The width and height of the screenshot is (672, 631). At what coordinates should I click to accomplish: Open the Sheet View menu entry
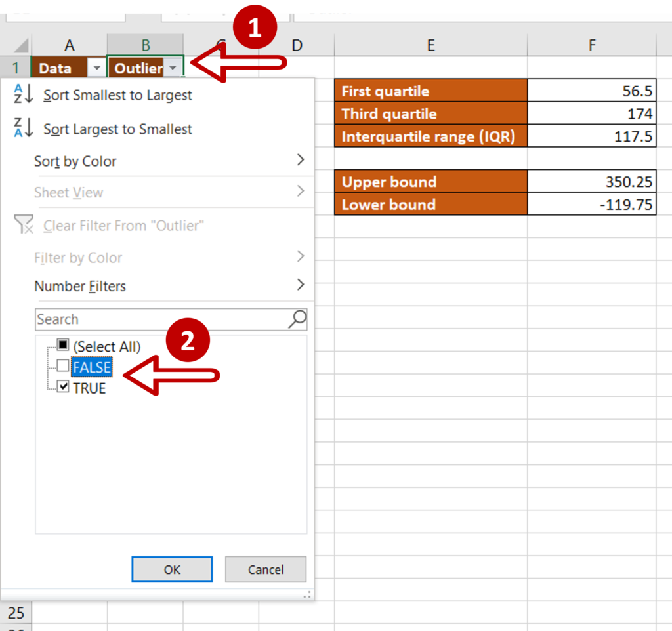click(68, 192)
